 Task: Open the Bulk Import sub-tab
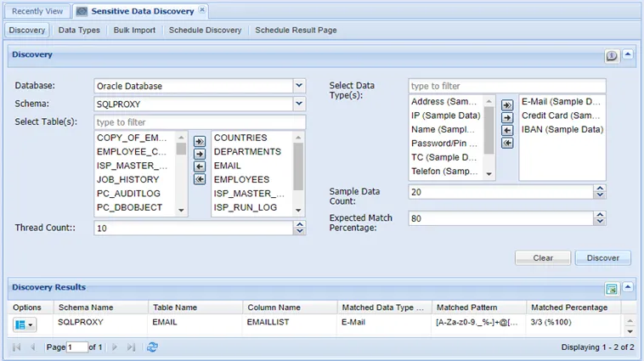tap(134, 30)
